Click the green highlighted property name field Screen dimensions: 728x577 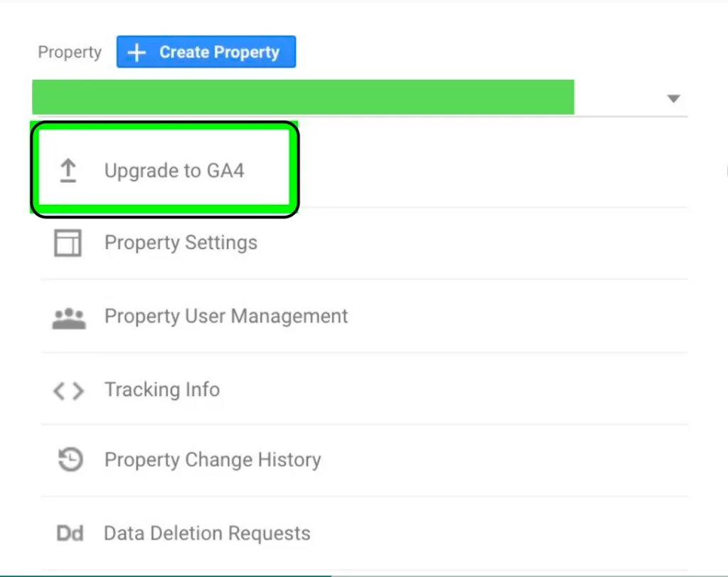point(303,97)
